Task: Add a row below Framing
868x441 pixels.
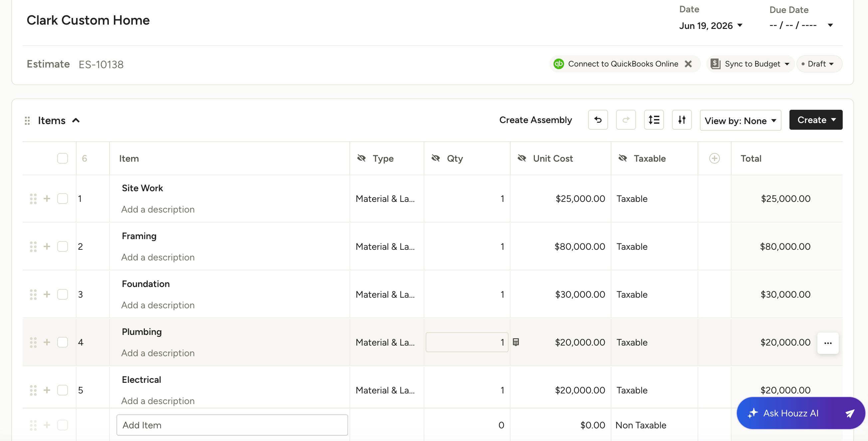Action: tap(47, 246)
